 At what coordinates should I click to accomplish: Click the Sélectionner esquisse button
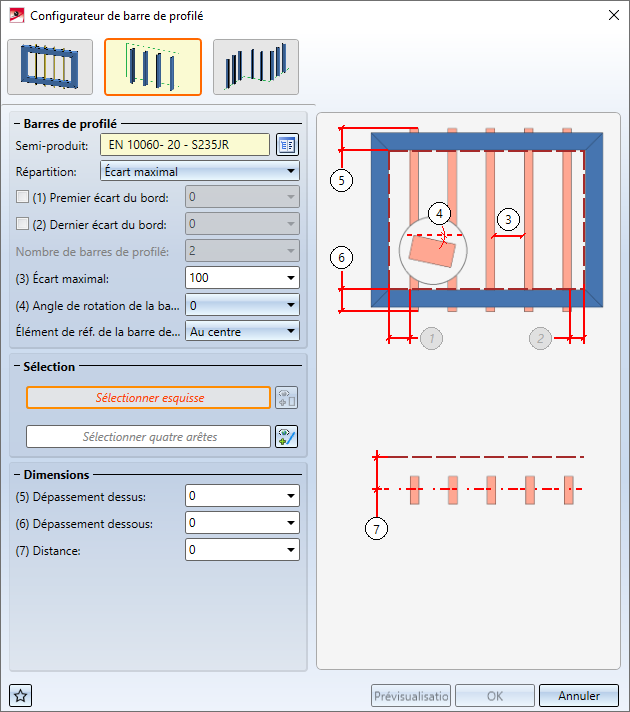(149, 398)
